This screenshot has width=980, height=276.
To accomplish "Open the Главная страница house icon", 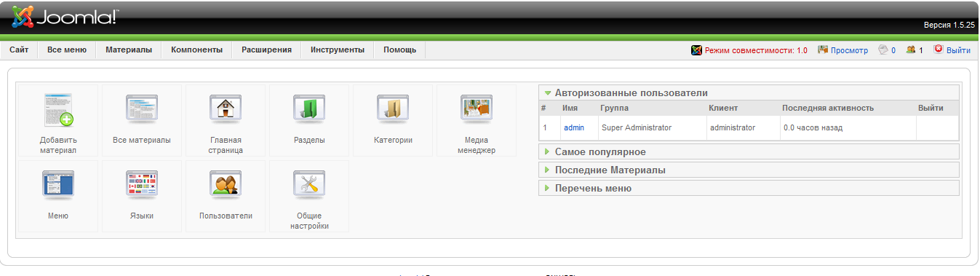I will (226, 120).
